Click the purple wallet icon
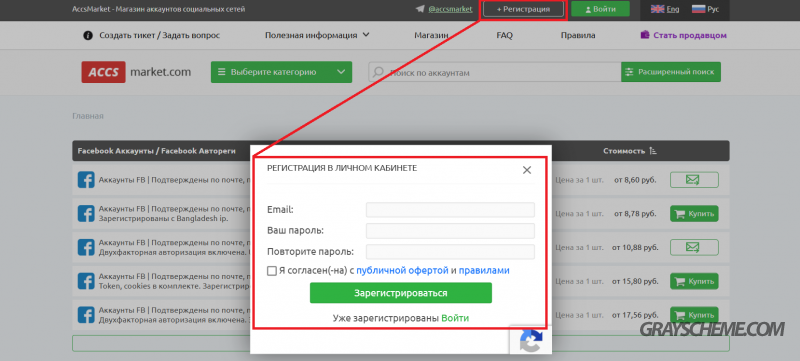Image resolution: width=800 pixels, height=361 pixels. coord(645,35)
